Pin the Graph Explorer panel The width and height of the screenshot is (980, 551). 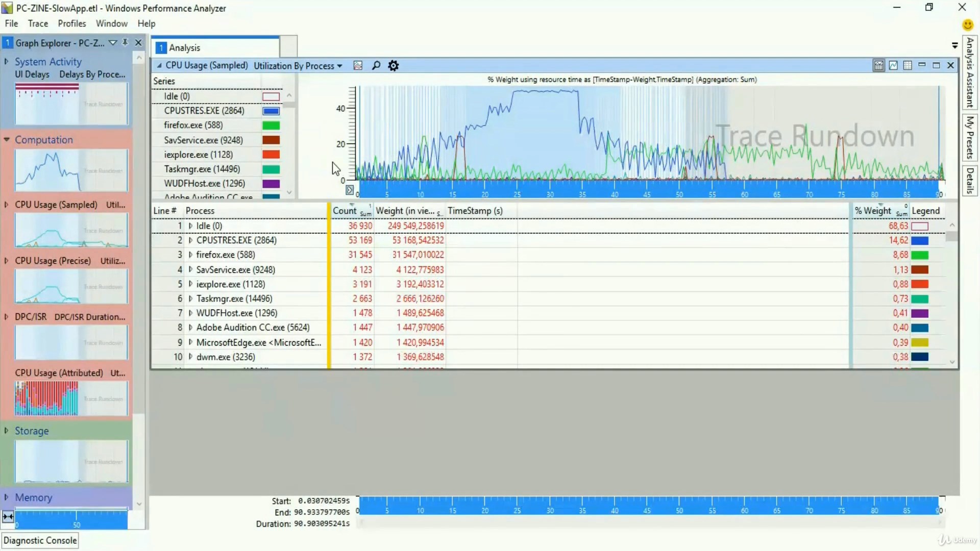[125, 43]
